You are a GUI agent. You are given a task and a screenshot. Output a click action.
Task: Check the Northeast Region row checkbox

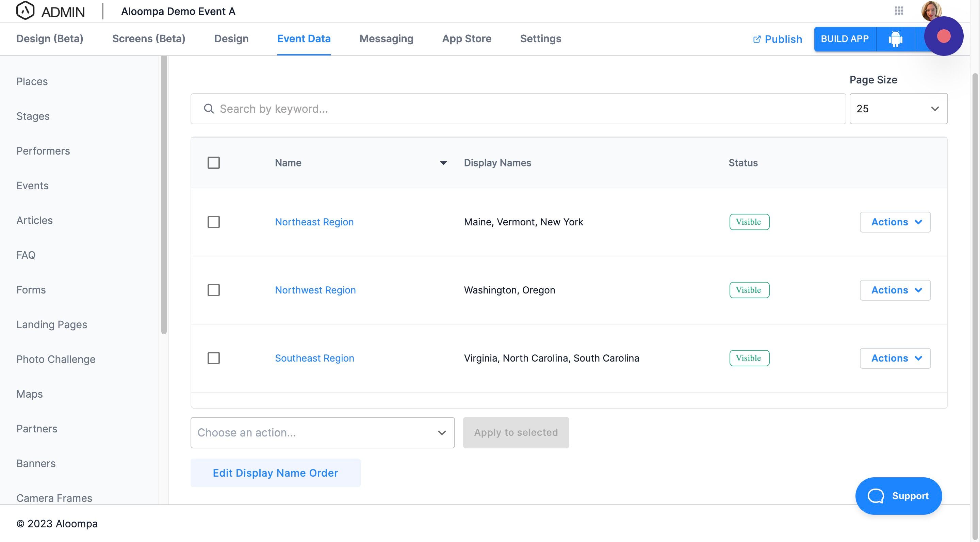coord(213,222)
